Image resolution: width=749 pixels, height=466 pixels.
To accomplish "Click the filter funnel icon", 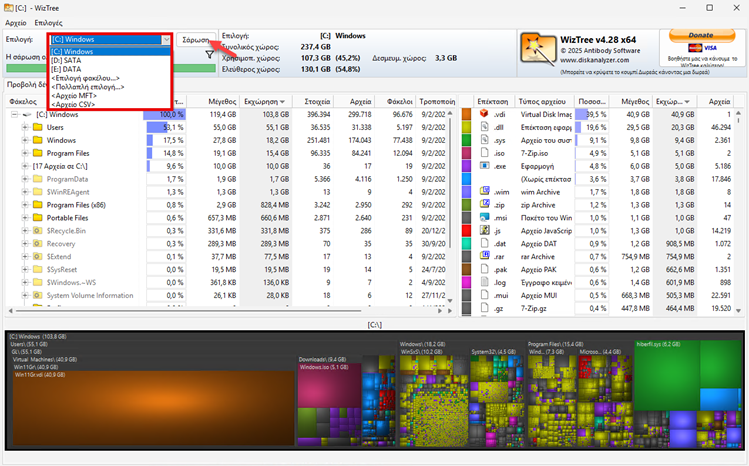I will click(x=210, y=57).
